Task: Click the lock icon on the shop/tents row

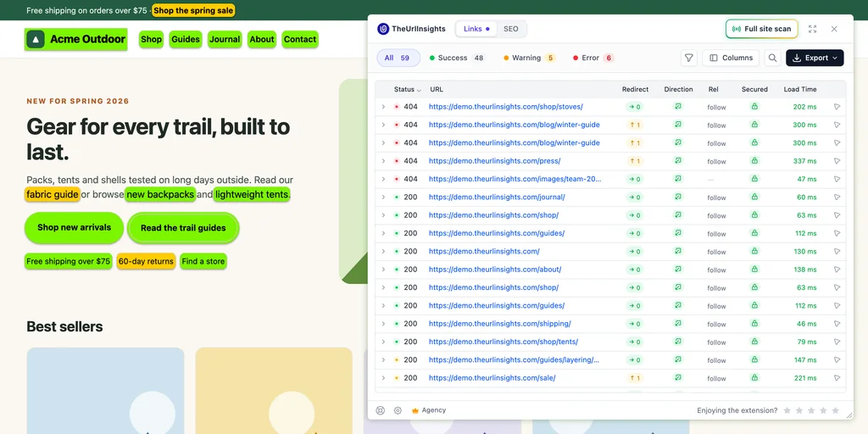Action: 754,342
